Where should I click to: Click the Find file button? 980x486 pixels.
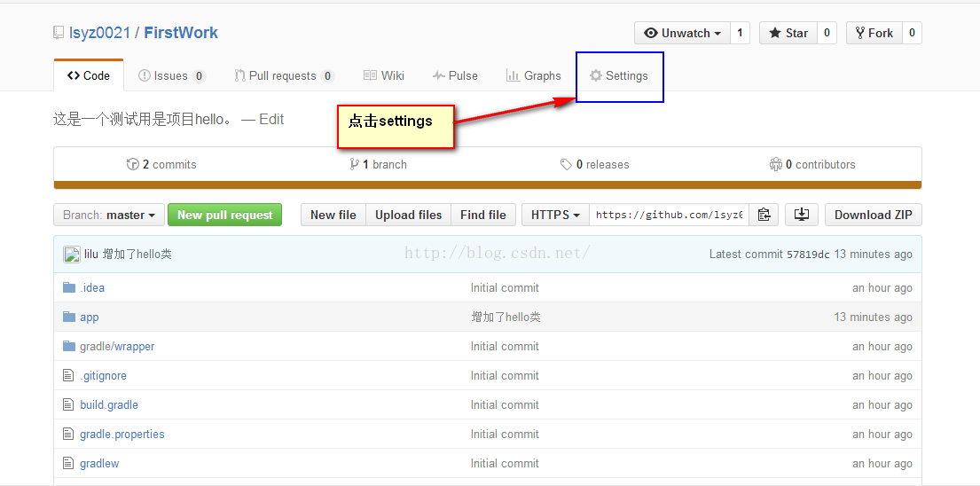(x=483, y=215)
